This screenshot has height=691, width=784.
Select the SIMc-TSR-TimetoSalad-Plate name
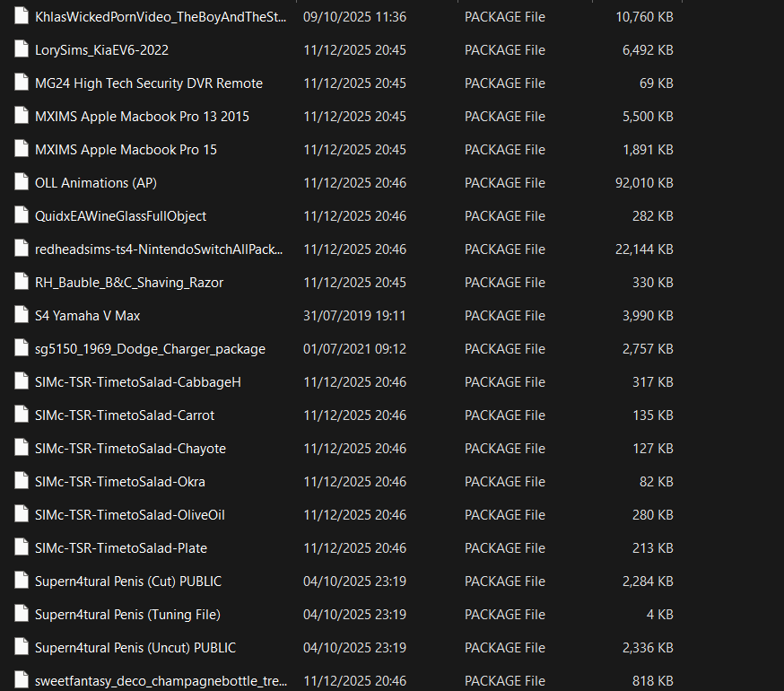121,548
